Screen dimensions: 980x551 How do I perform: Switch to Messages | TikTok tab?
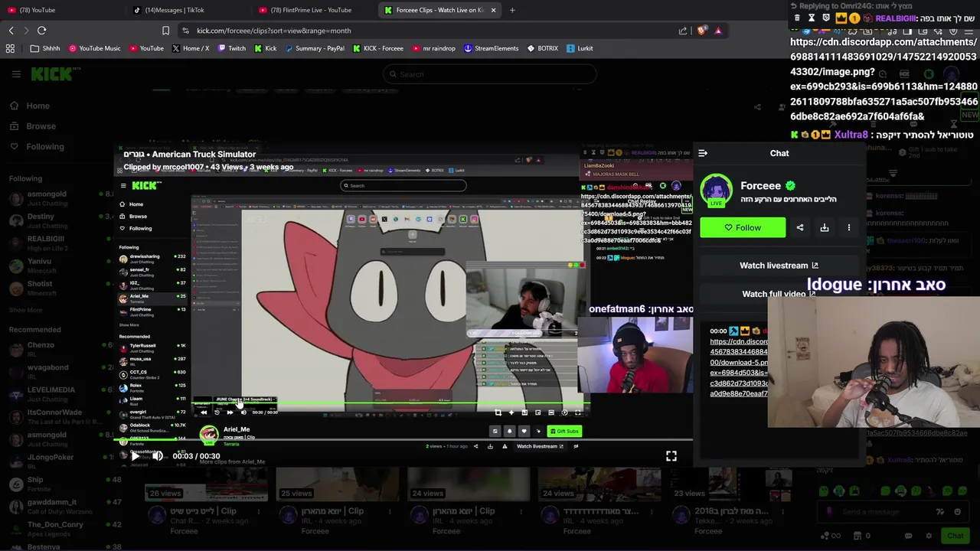coord(188,10)
